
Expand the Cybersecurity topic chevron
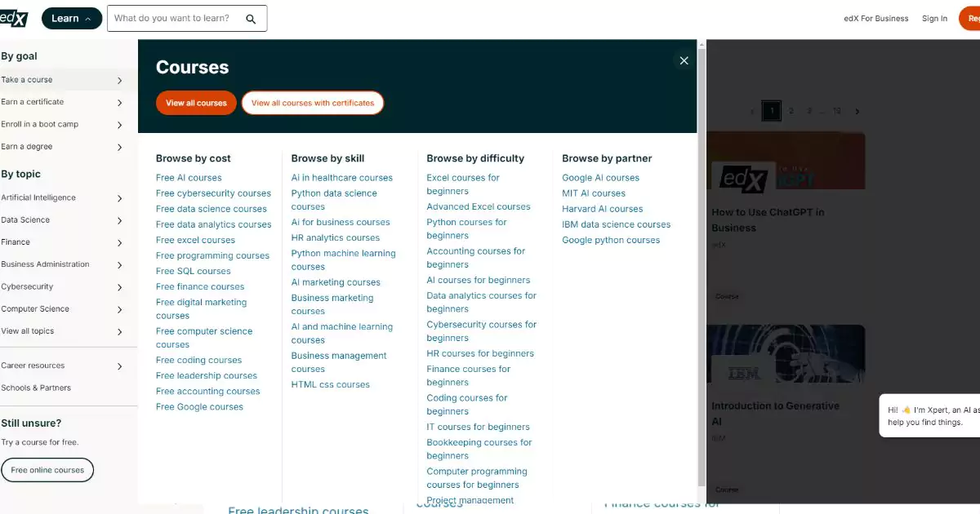coord(119,287)
